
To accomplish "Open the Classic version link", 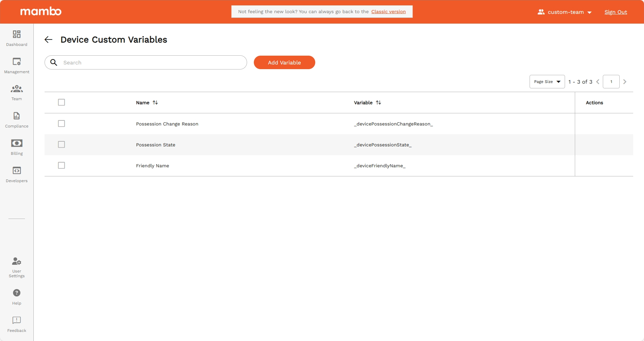I will pos(388,11).
